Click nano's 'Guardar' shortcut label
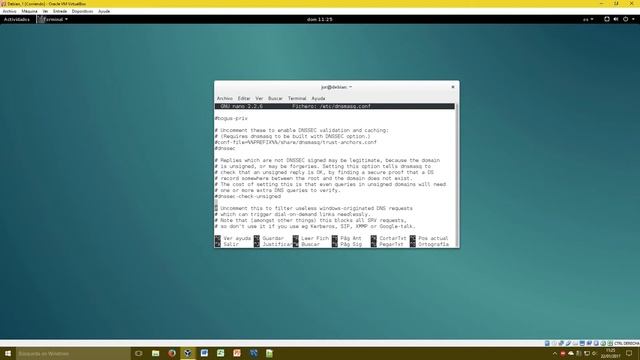Screen dimensions: 640x360 pyautogui.click(x=273, y=238)
